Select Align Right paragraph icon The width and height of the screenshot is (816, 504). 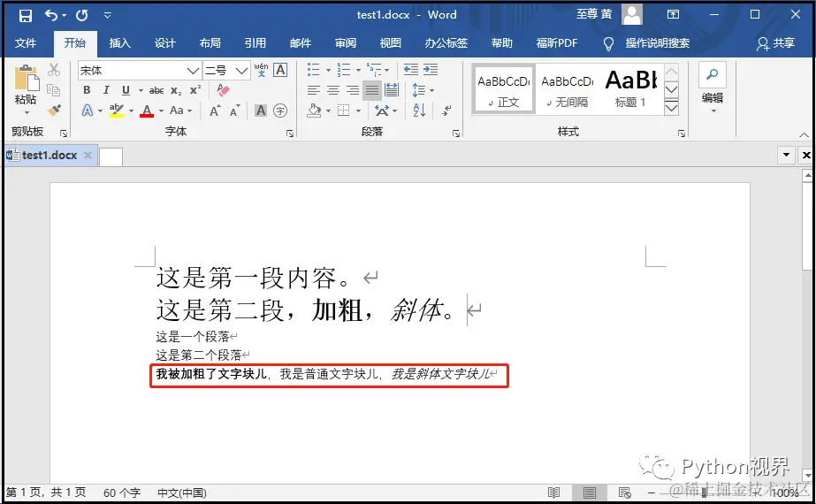click(353, 90)
